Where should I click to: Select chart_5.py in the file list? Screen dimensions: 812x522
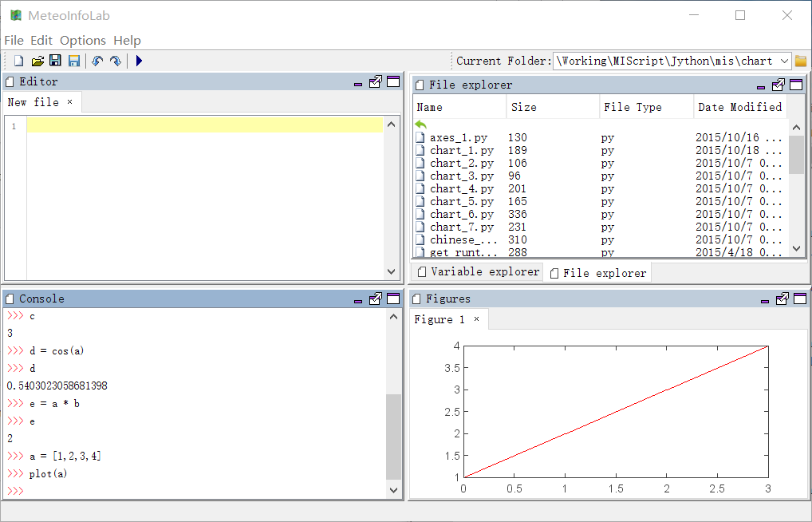point(461,201)
